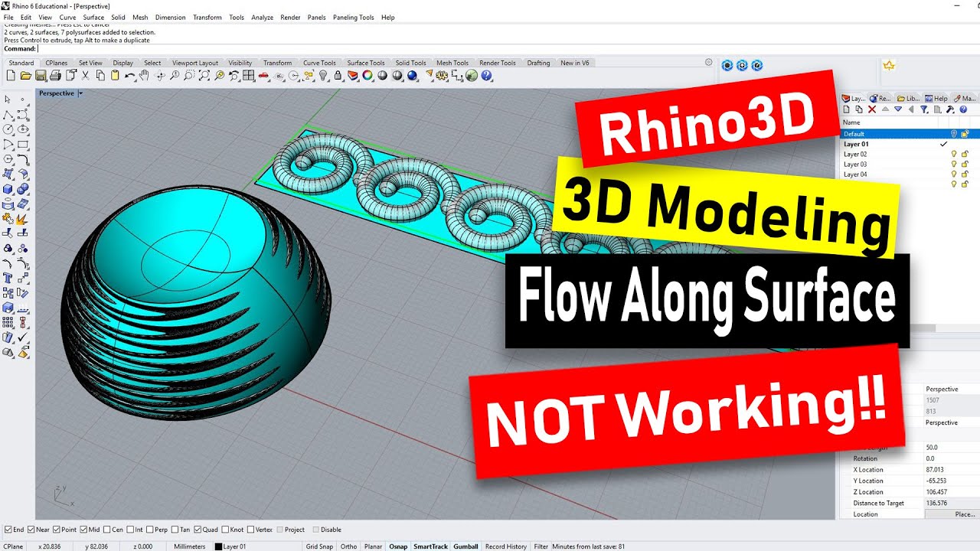
Task: Toggle Ortho in the status bar
Action: pyautogui.click(x=348, y=546)
